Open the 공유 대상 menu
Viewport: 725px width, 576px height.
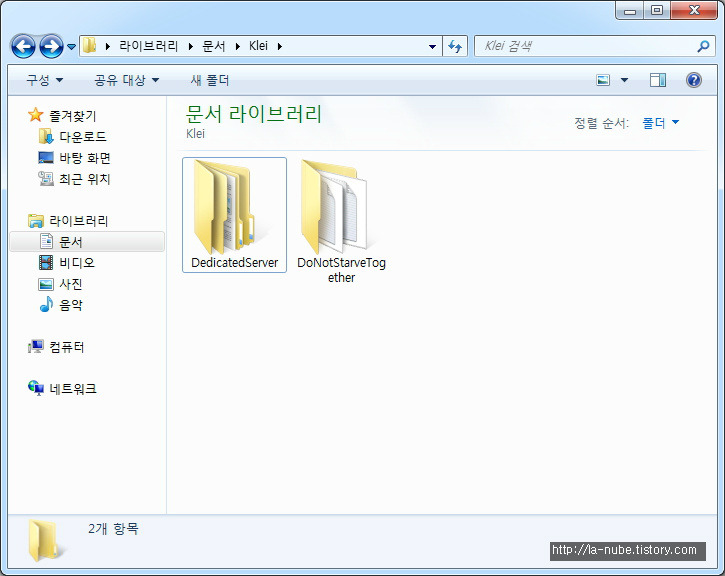click(x=126, y=80)
